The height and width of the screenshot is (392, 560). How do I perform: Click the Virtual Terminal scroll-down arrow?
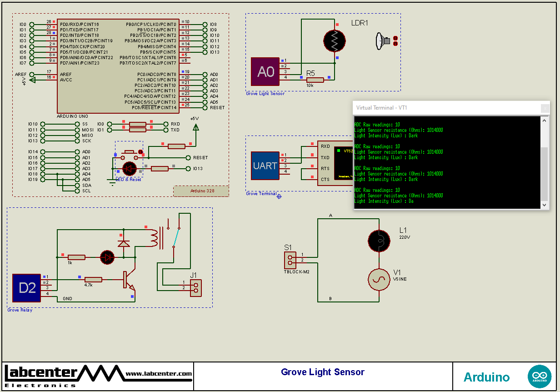pyautogui.click(x=545, y=205)
